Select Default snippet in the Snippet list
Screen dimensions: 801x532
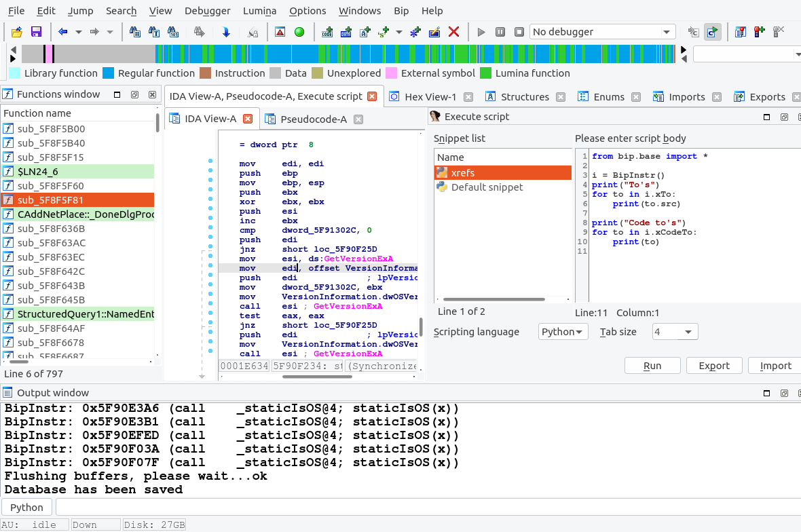[x=487, y=187]
